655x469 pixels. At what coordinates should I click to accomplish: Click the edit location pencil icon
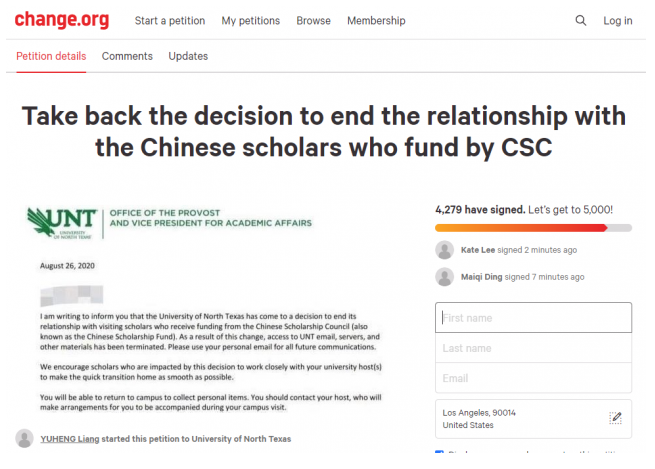[615, 418]
